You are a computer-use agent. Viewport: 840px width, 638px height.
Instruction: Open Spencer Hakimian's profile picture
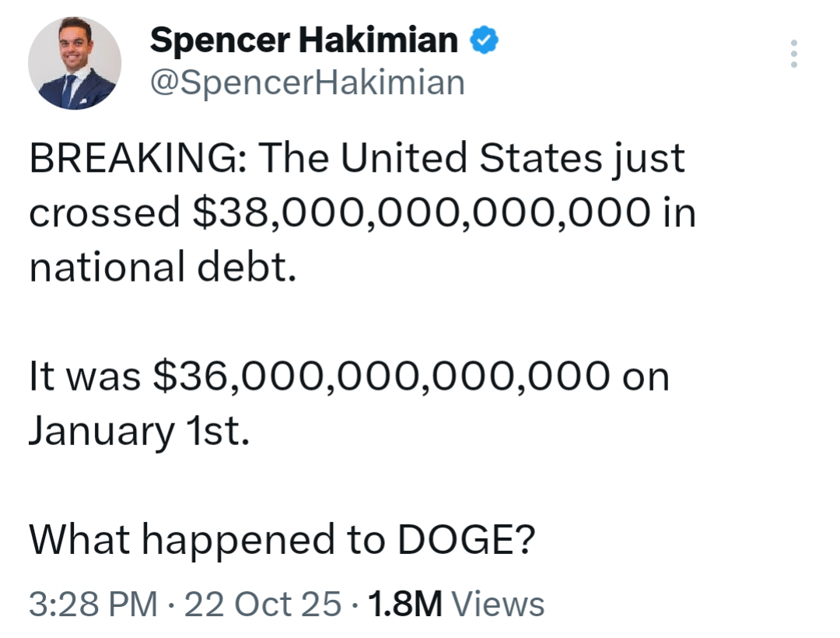pyautogui.click(x=75, y=63)
